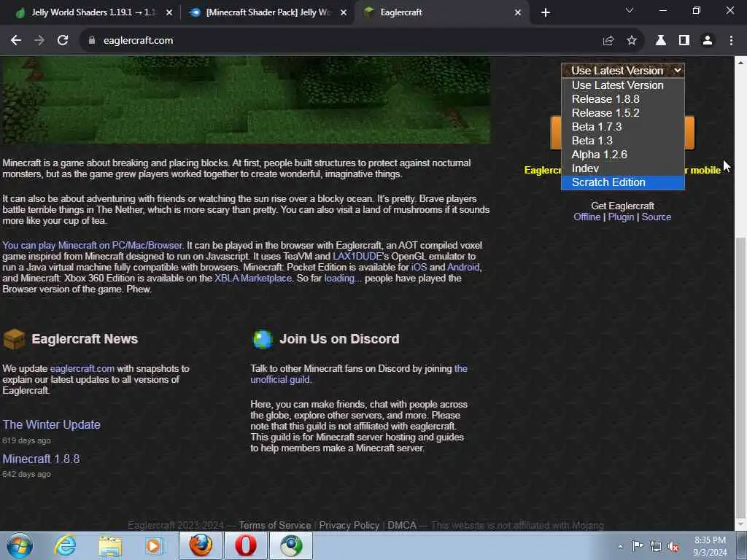747x560 pixels.
Task: Open the Minecraft 1.8.8 news article
Action: click(41, 459)
